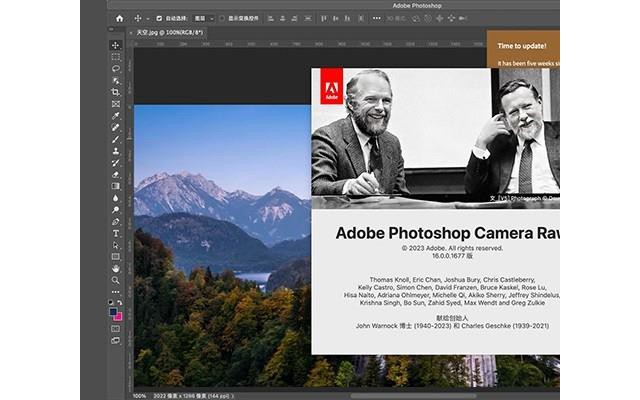Open the Move tool preset picker arrow
The image size is (640, 400).
point(148,19)
